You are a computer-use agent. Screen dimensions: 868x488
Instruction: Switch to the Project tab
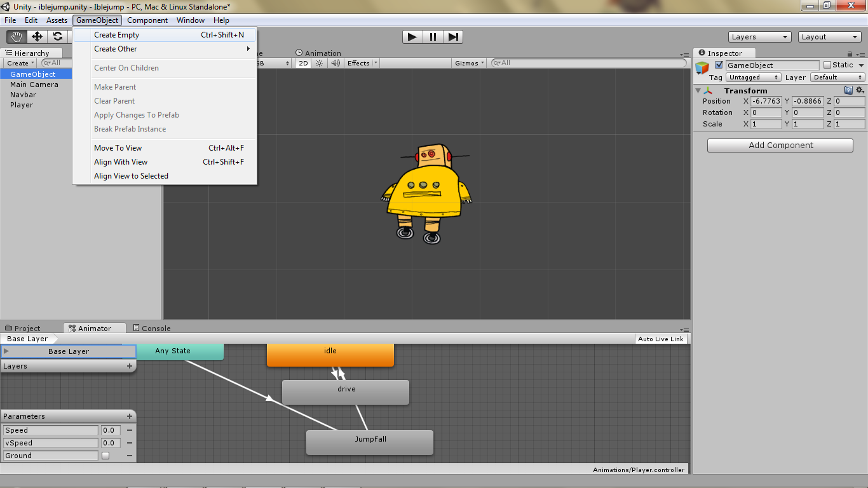coord(23,329)
